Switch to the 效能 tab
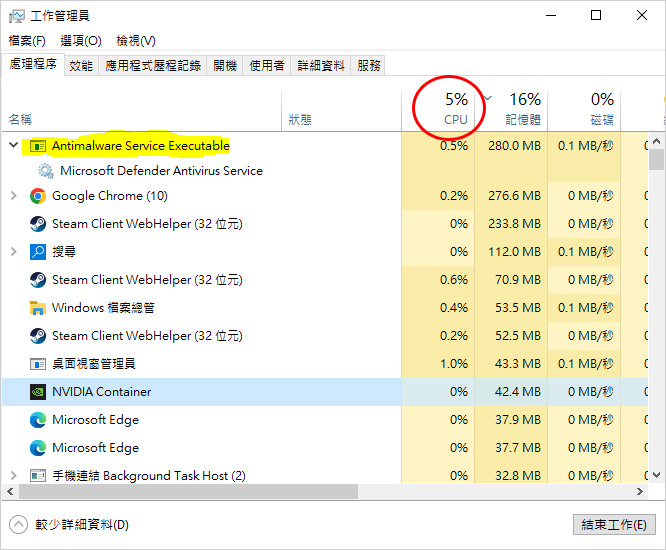 tap(81, 65)
